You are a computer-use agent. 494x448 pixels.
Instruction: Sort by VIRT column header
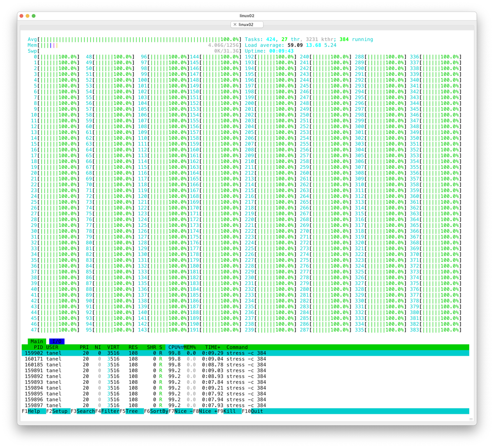click(x=113, y=347)
